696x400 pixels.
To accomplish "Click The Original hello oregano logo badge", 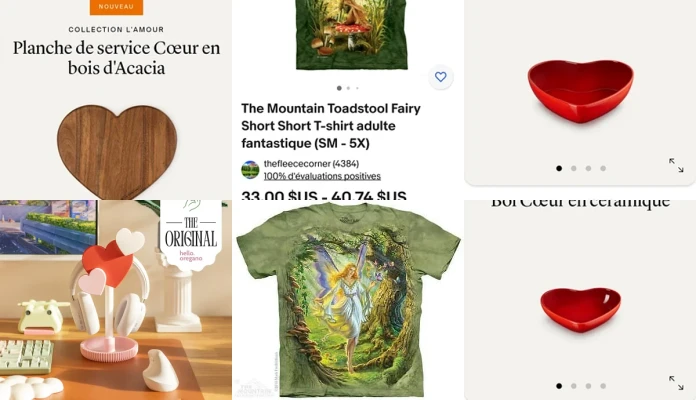I will pos(190,235).
